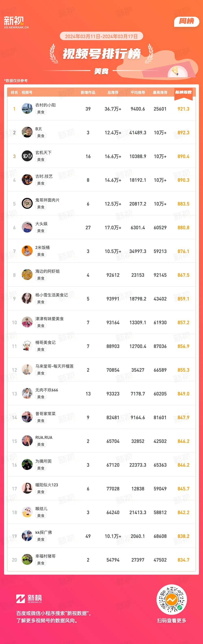Click the 鬼哥拌面肉片 bowl avatar

tap(27, 204)
